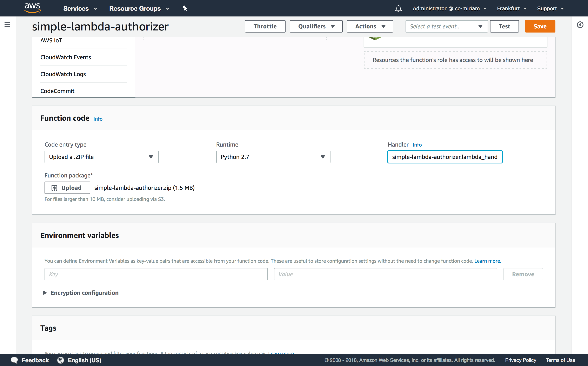Open the notifications bell
Image resolution: width=588 pixels, height=366 pixels.
(398, 8)
